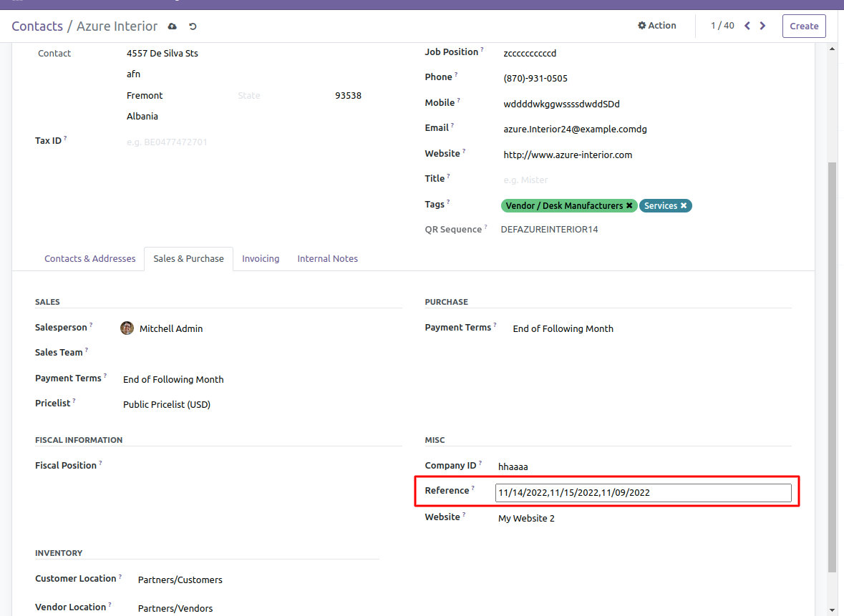Open the Action menu

click(656, 26)
